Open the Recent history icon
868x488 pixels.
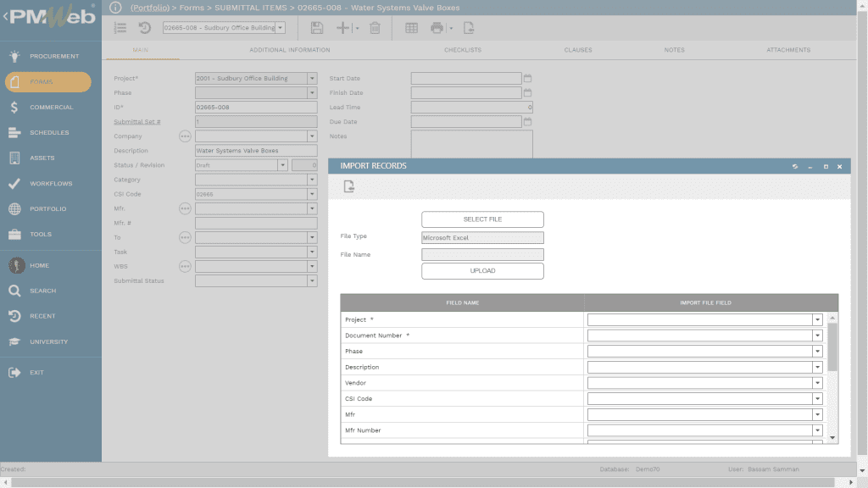pyautogui.click(x=15, y=316)
